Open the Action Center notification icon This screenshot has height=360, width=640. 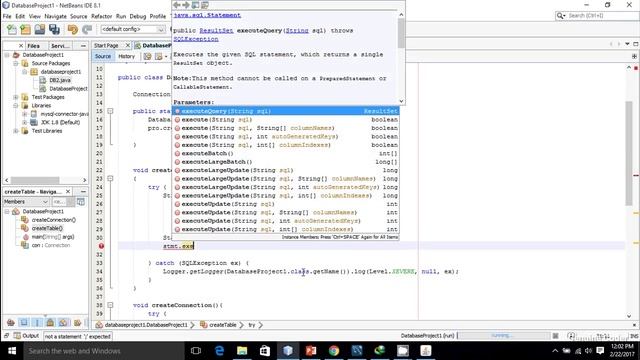coord(600,351)
